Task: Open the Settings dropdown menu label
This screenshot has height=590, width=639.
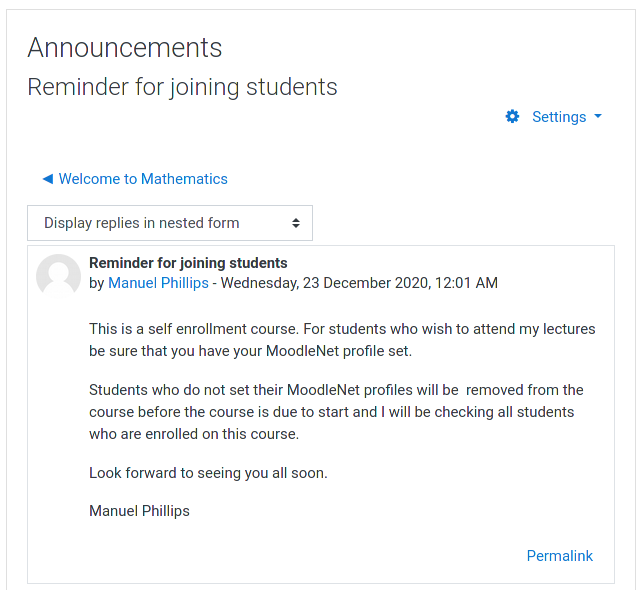Action: (x=559, y=117)
